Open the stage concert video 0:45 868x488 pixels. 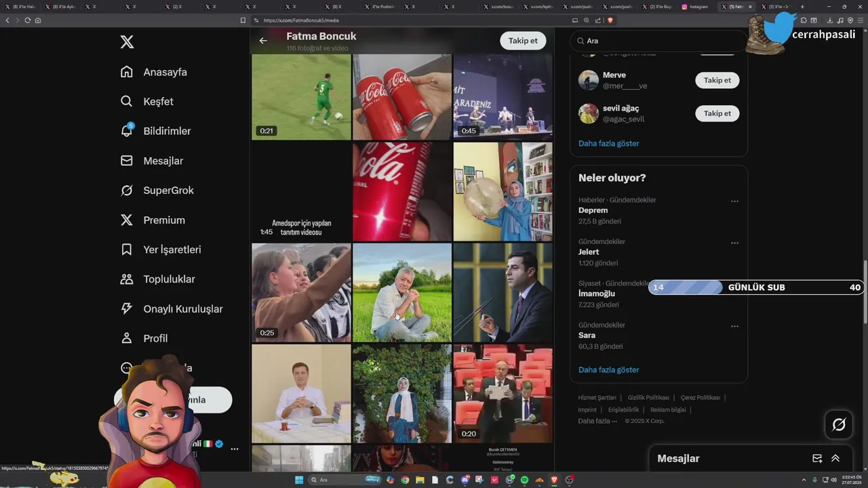click(x=502, y=97)
